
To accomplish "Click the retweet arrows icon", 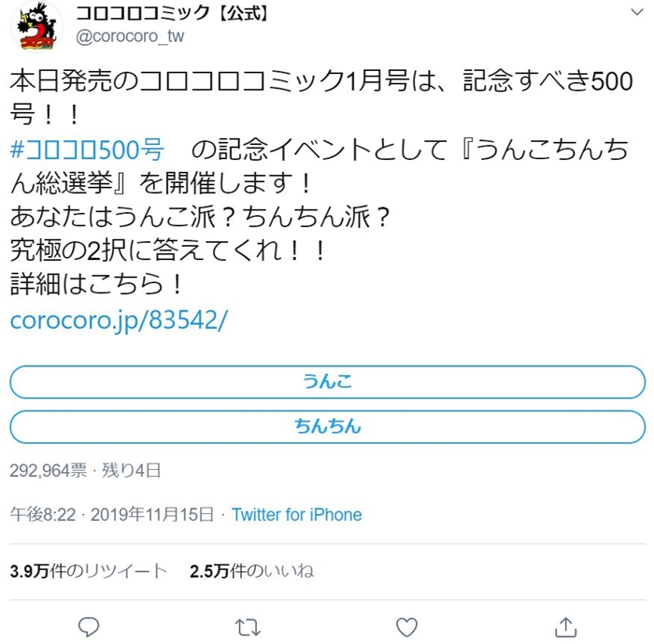I will click(x=248, y=627).
